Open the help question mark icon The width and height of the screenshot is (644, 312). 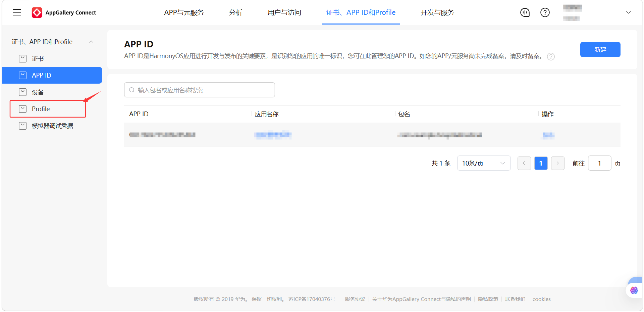(x=545, y=12)
